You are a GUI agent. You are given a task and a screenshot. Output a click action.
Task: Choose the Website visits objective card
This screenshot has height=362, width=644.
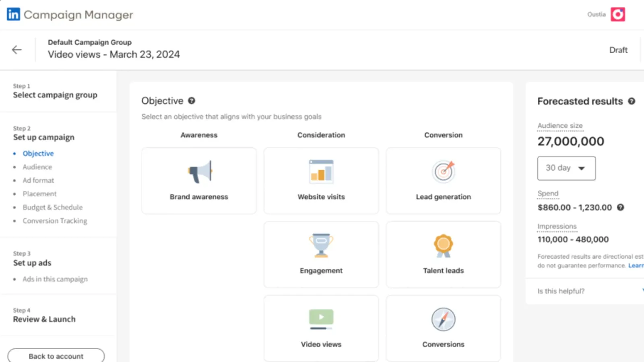(321, 181)
